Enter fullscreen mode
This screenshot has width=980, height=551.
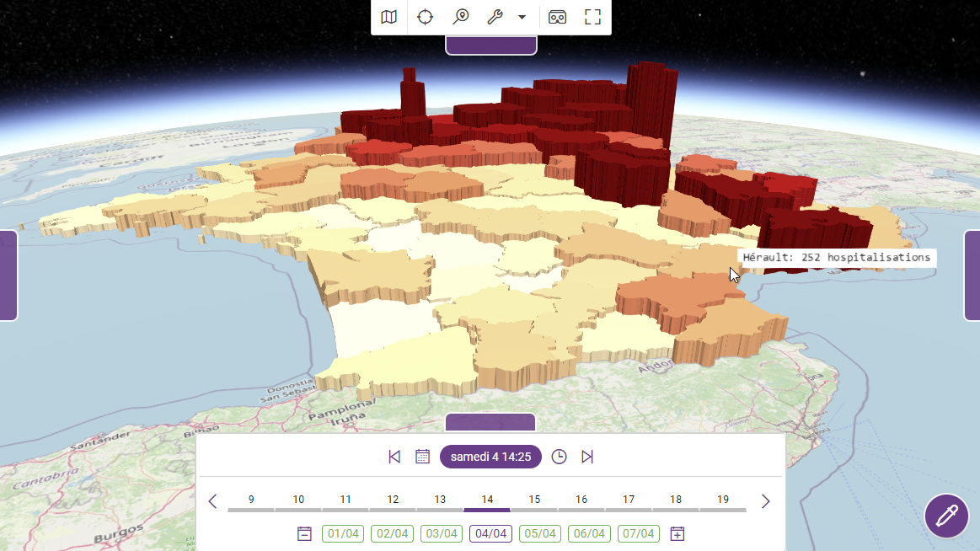tap(592, 17)
